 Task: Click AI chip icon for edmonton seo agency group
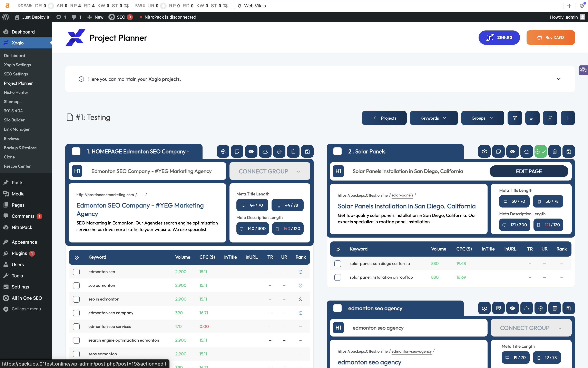click(540, 308)
